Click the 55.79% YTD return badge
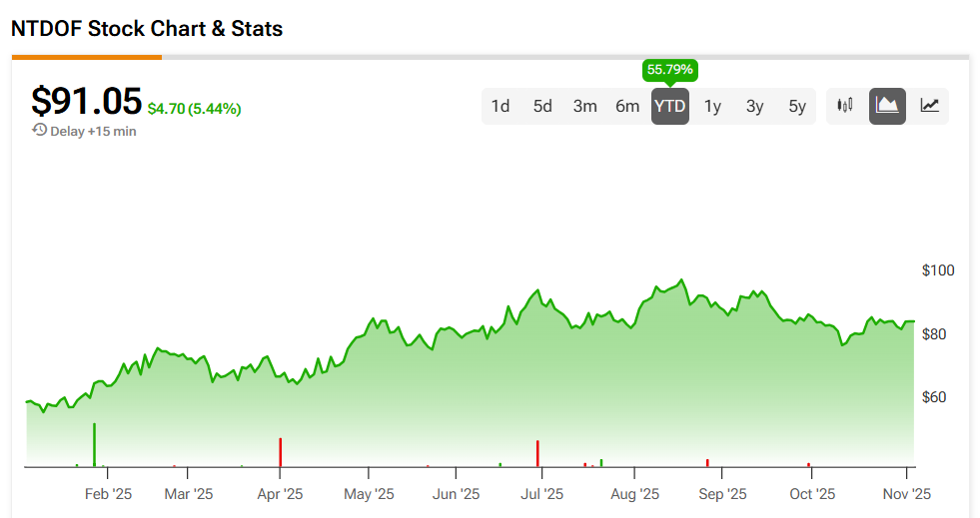This screenshot has height=518, width=980. click(x=669, y=70)
